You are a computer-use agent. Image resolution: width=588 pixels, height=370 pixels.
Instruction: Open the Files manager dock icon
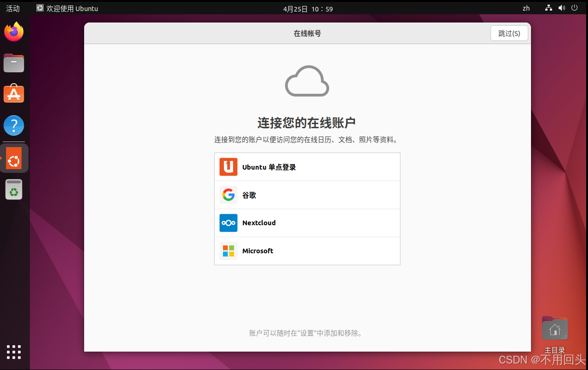click(14, 63)
